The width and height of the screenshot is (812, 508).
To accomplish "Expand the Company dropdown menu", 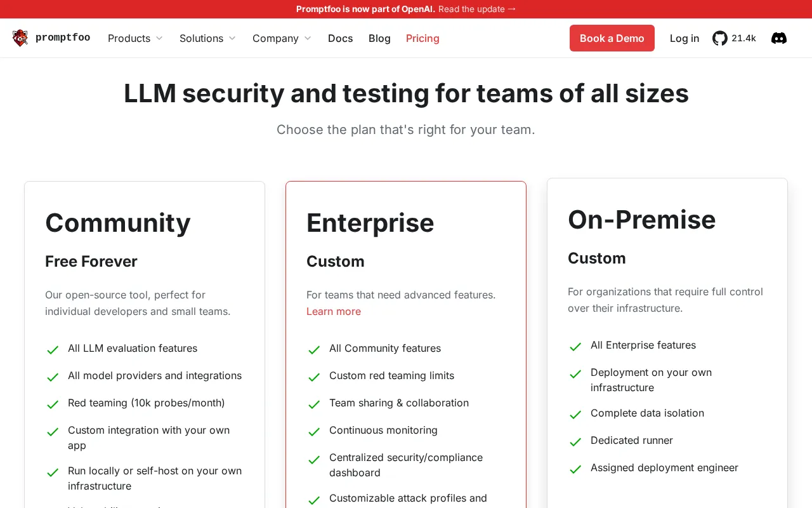I will click(x=282, y=38).
